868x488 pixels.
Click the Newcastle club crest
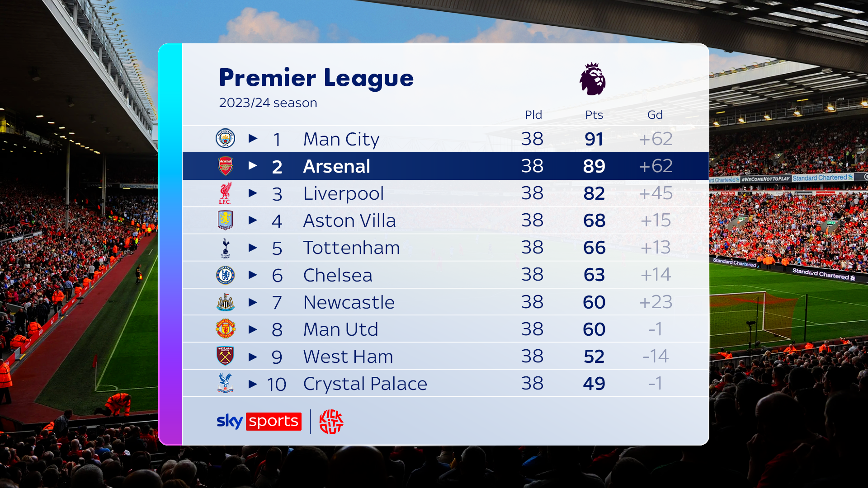pos(225,302)
